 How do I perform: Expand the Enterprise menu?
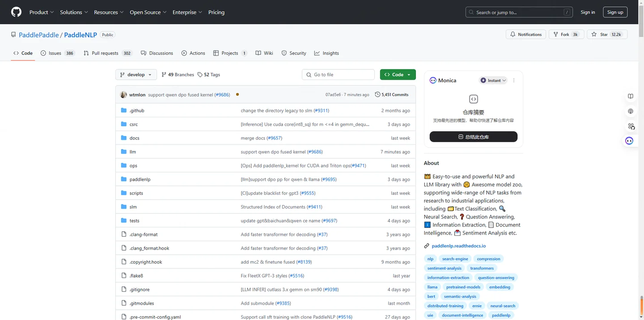click(x=187, y=12)
